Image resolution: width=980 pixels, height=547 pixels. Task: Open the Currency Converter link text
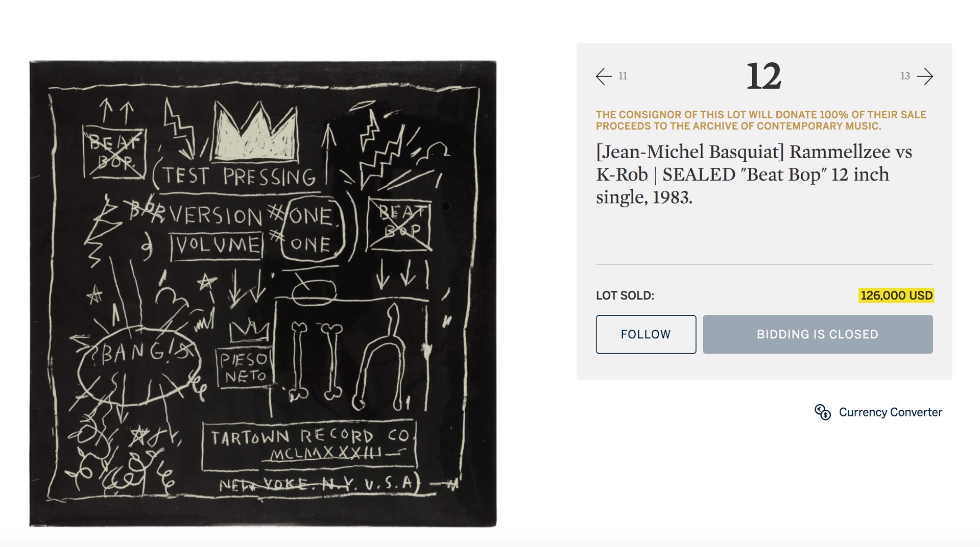(890, 412)
